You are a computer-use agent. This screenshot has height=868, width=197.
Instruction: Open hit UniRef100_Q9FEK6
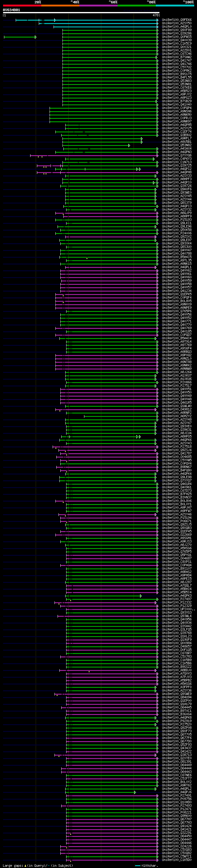tap(177, 20)
